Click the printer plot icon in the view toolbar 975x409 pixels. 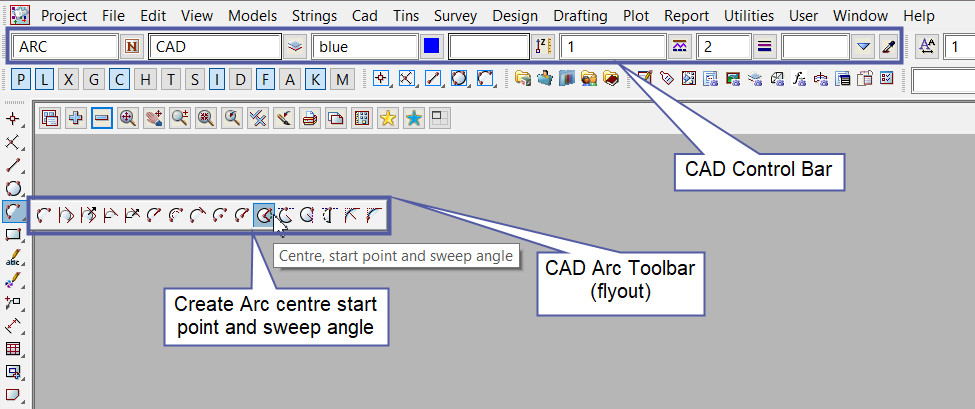coord(310,118)
